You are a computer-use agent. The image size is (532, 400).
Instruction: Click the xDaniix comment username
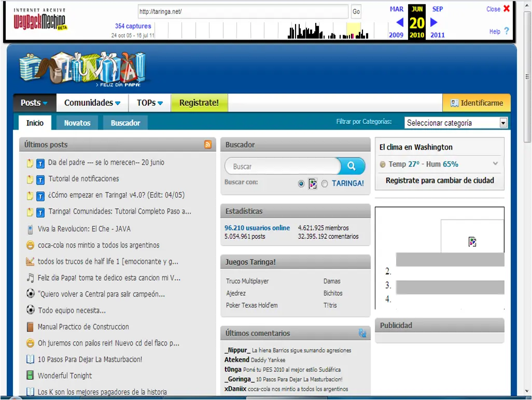(235, 389)
